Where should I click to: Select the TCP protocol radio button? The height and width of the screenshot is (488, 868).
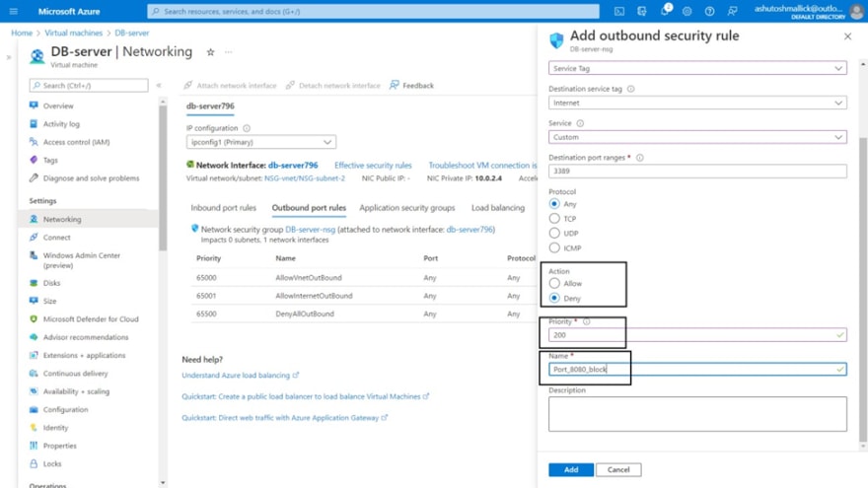click(554, 219)
